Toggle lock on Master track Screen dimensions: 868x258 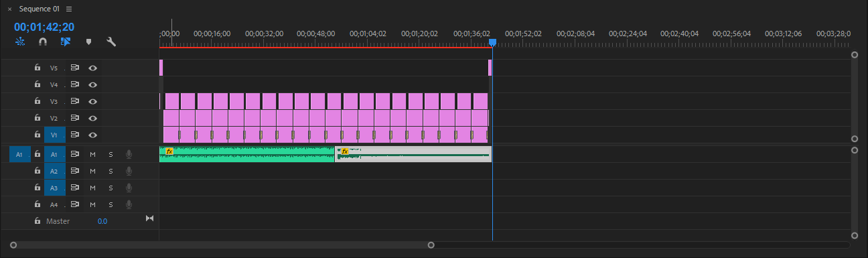pyautogui.click(x=38, y=220)
